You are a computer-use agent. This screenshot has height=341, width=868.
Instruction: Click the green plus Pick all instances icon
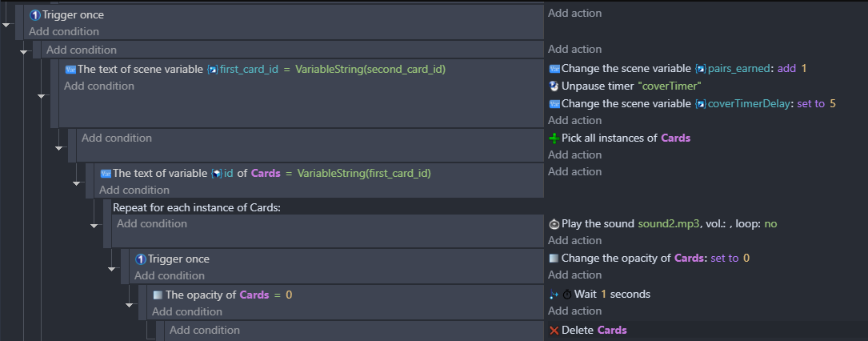(x=554, y=138)
